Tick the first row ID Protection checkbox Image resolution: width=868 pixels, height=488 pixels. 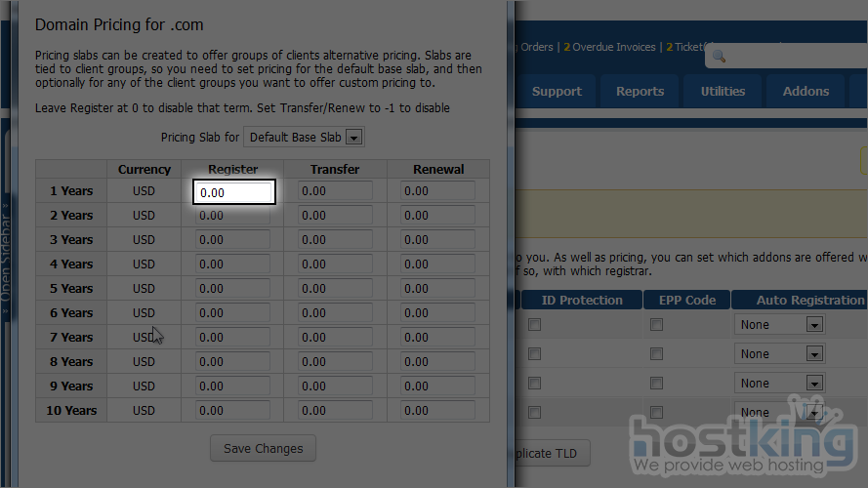point(534,325)
